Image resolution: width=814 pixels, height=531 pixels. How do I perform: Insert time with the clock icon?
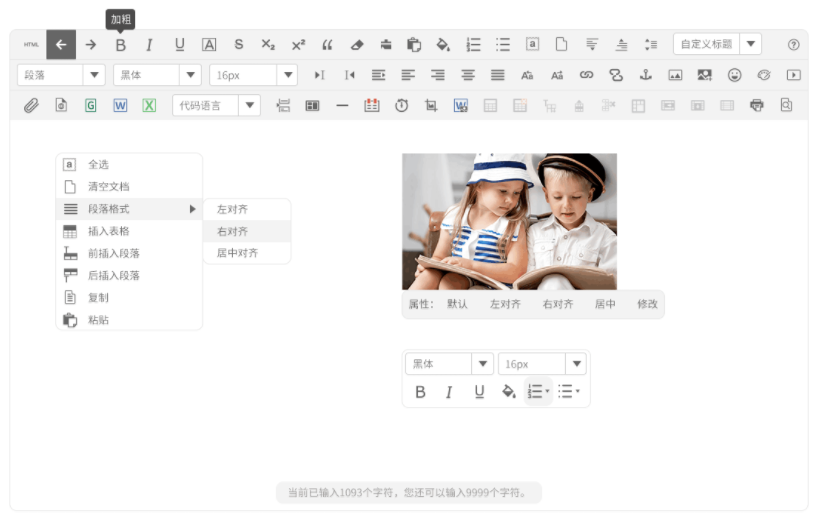pos(401,106)
